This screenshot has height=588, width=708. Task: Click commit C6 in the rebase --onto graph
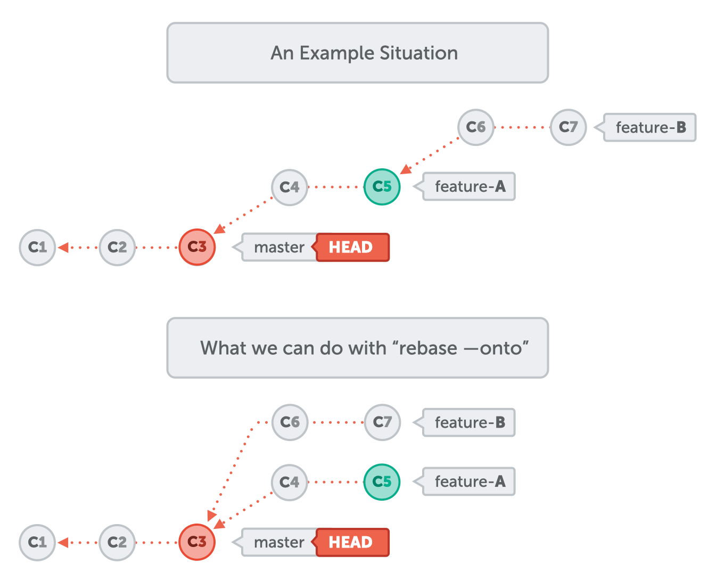[290, 422]
